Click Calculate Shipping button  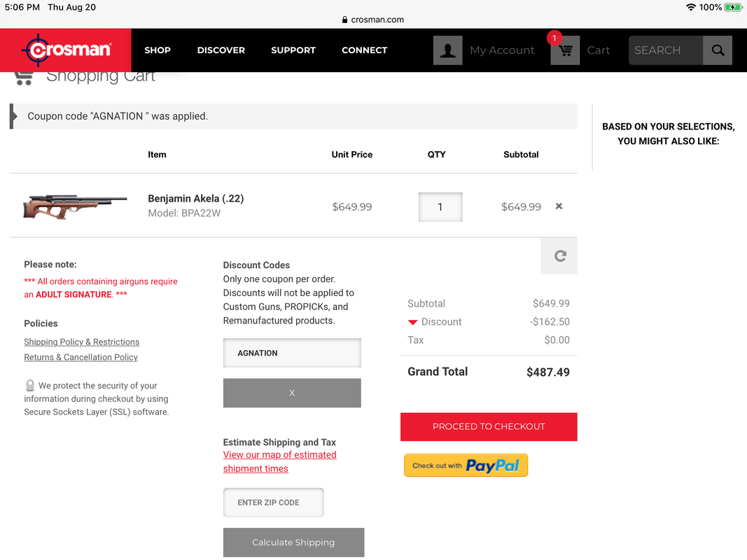pos(293,542)
